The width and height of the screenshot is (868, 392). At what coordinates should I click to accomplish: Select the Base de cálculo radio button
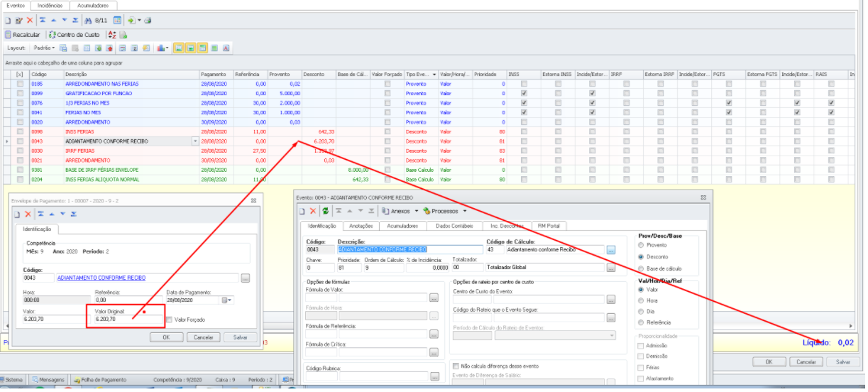tap(642, 268)
